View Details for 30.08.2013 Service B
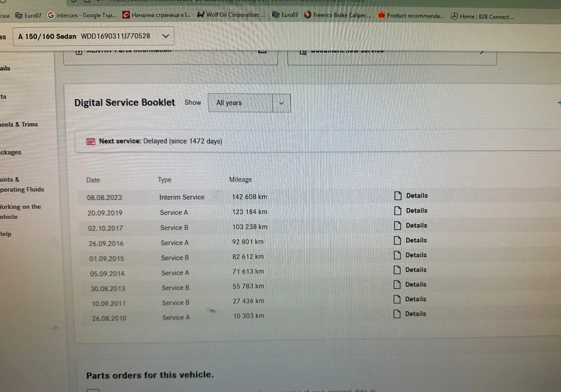Screen dimensions: 561x392 [x=415, y=284]
